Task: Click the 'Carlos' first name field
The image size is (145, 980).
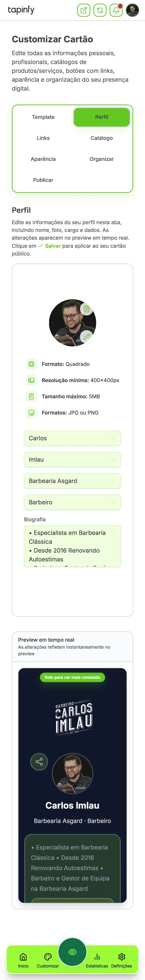Action: (x=72, y=438)
